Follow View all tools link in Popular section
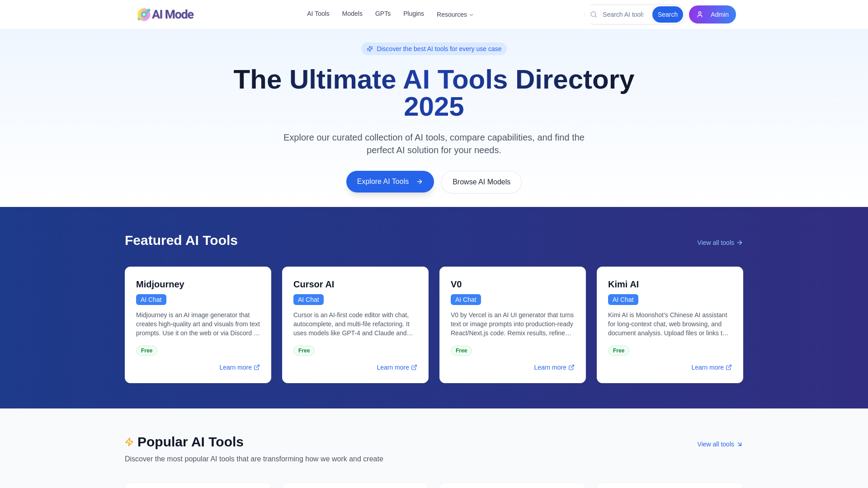The image size is (868, 488). (x=720, y=444)
